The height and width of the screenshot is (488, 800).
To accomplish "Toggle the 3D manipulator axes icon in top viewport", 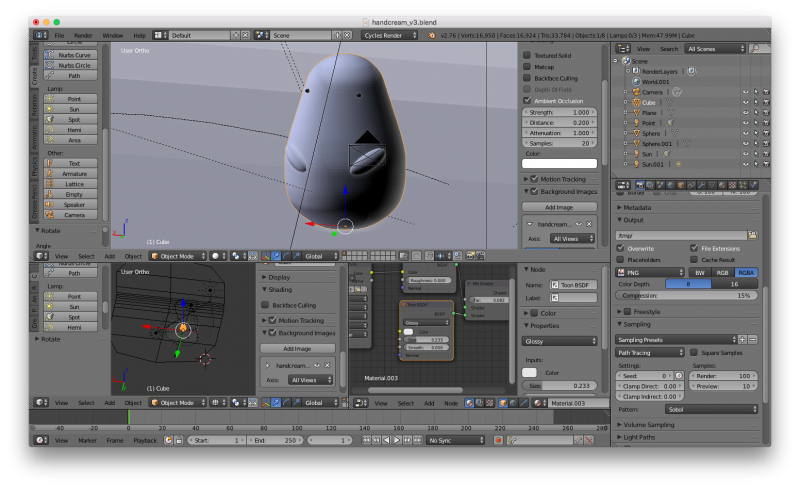I will (266, 256).
